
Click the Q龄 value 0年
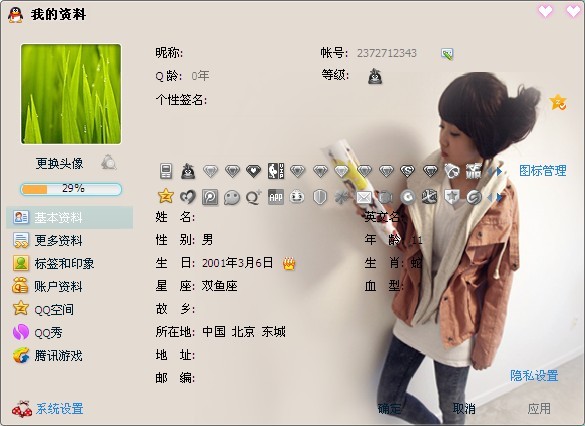click(x=200, y=76)
